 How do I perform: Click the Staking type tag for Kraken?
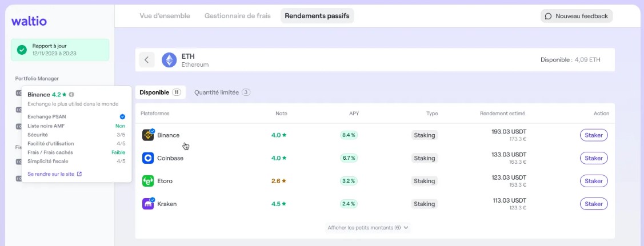click(x=424, y=204)
